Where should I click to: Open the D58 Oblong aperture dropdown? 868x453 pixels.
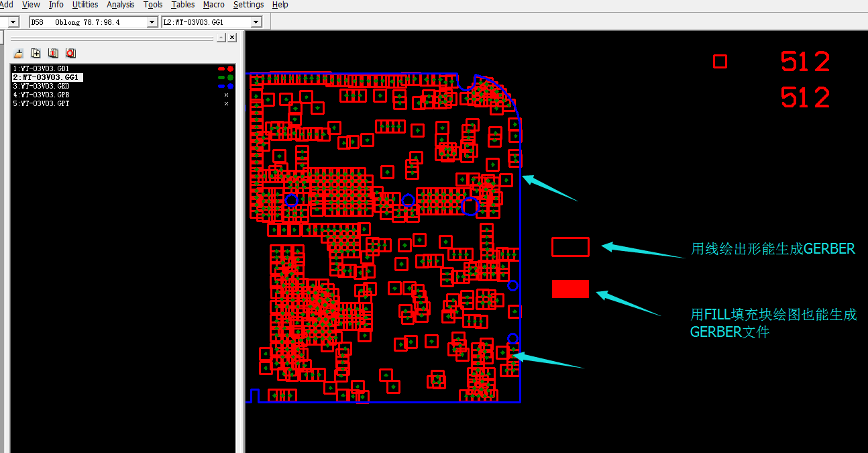152,22
